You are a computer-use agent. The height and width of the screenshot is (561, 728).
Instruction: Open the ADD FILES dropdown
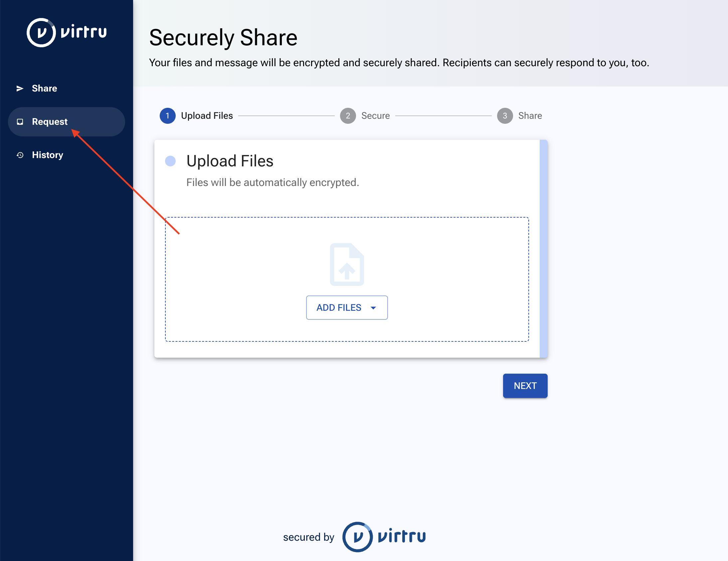[x=347, y=307]
